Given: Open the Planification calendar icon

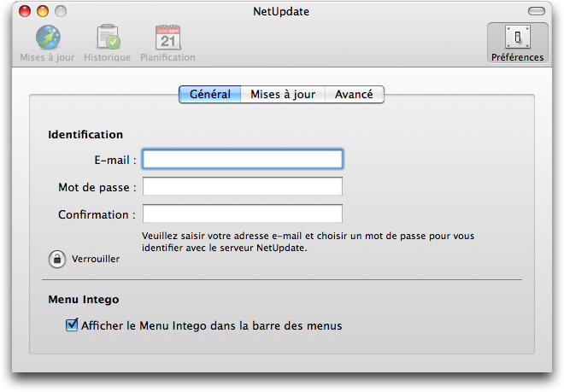Looking at the screenshot, I should tap(168, 37).
